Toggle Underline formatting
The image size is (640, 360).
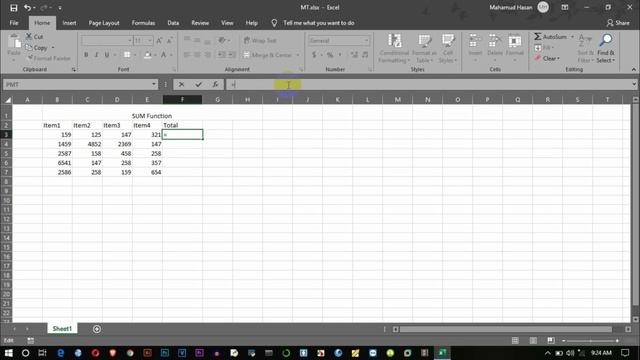click(107, 55)
